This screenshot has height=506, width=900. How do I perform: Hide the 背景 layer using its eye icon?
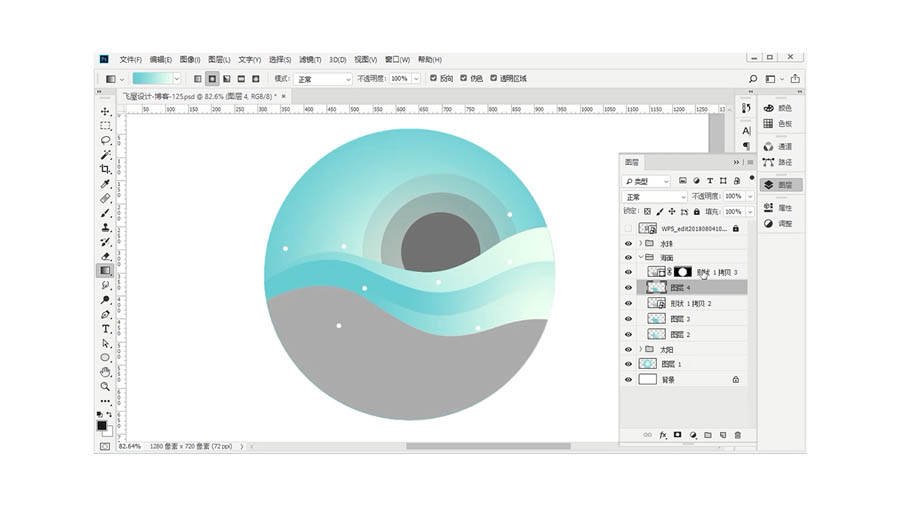point(628,380)
